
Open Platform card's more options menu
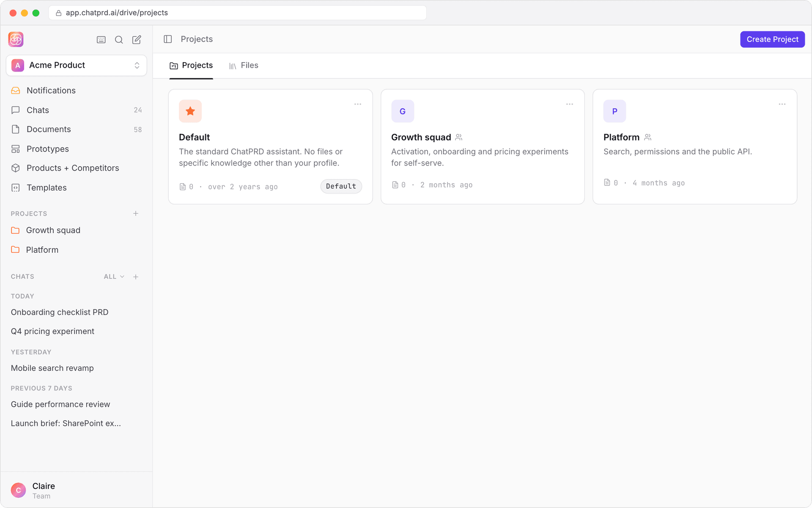point(782,104)
